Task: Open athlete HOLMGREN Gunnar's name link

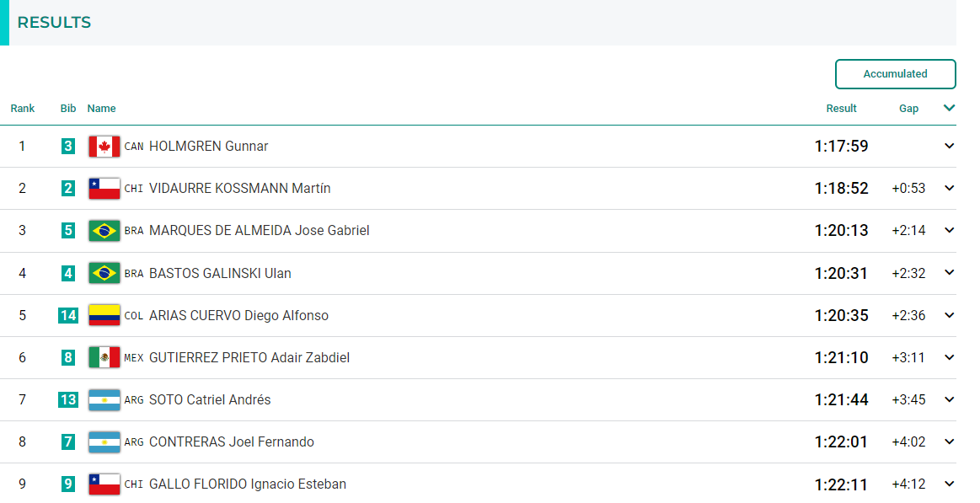Action: point(208,147)
